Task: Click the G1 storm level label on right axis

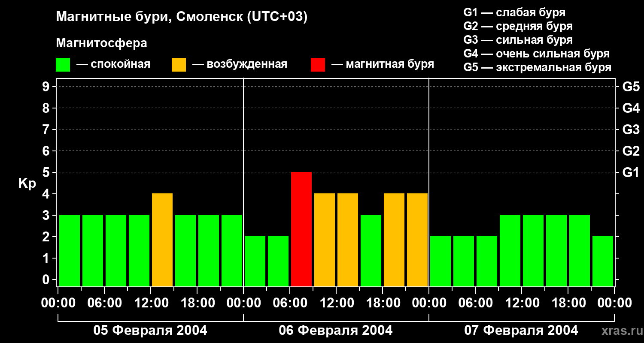Action: (631, 172)
